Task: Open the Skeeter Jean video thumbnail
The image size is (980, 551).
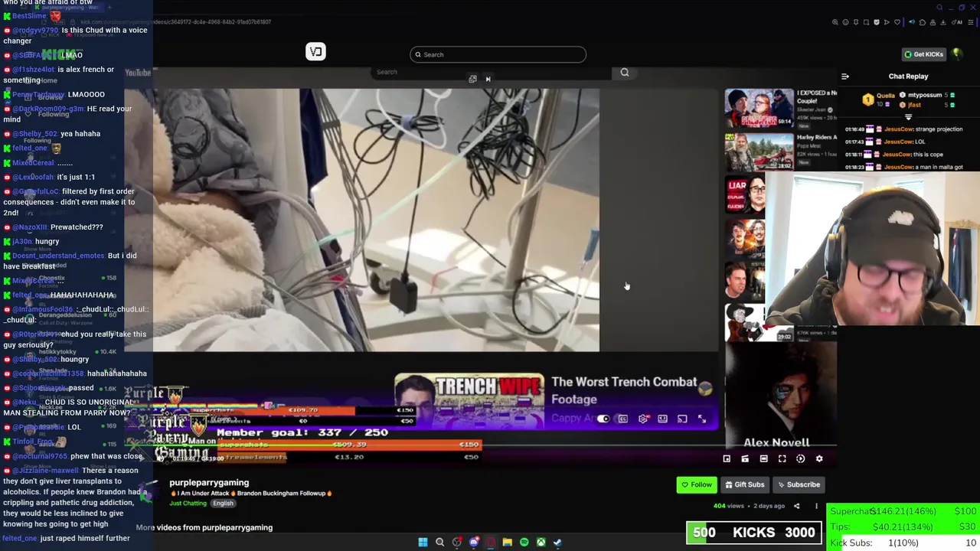Action: click(x=759, y=109)
